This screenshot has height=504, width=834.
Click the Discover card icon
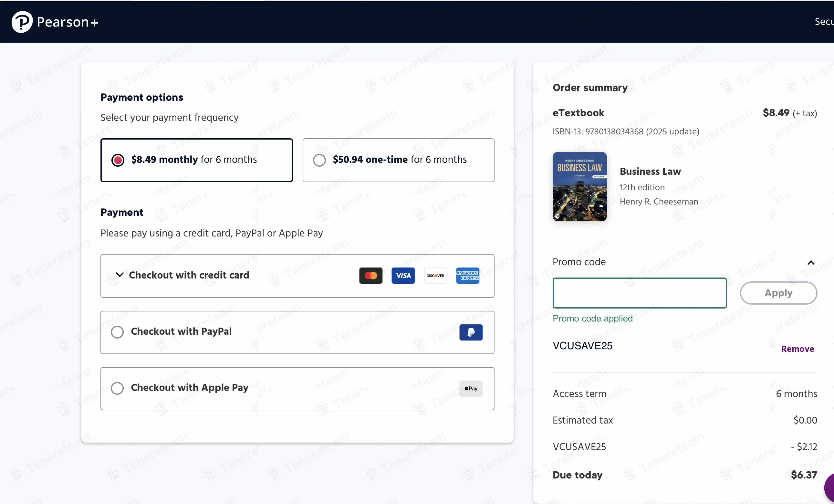coord(435,276)
